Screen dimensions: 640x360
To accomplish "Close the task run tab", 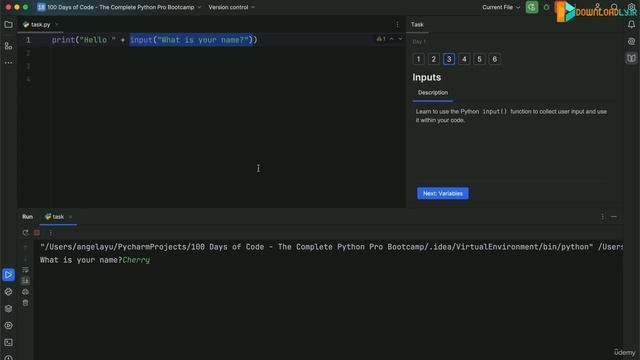I will click(x=70, y=217).
